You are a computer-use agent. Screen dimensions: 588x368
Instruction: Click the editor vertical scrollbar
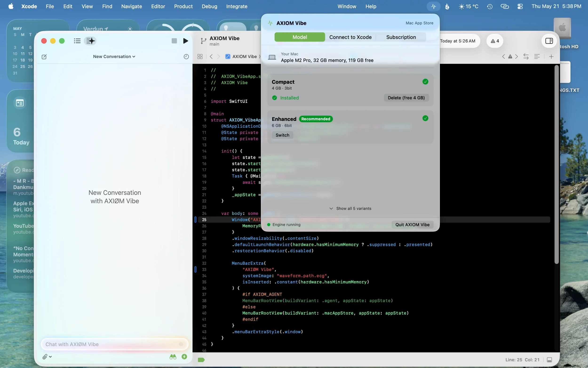point(556,164)
